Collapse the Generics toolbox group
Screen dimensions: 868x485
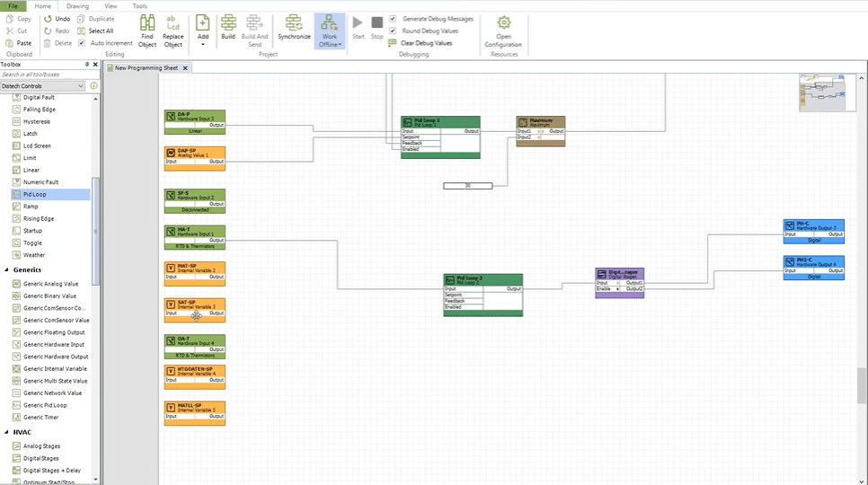(6, 269)
